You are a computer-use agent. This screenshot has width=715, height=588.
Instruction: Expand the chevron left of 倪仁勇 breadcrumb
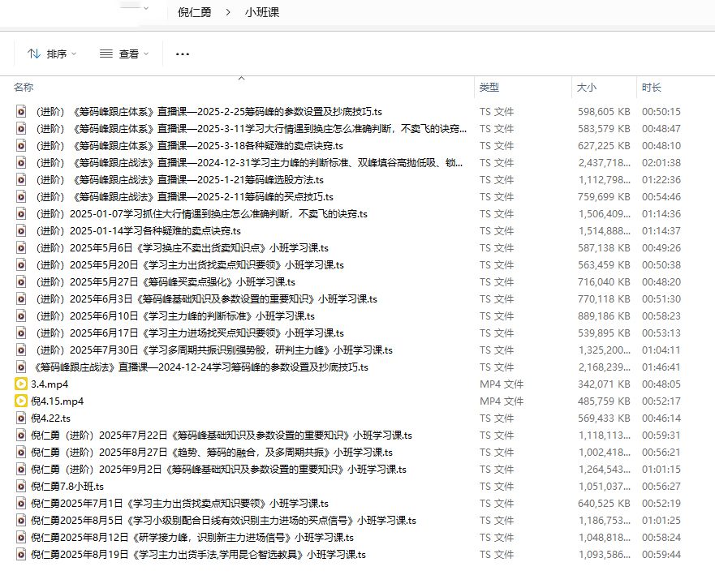point(146,10)
